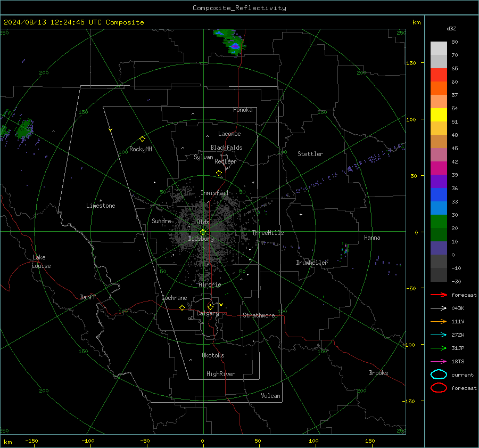This screenshot has width=479, height=448.
Task: Click the Brooks city label
Action: 378,373
